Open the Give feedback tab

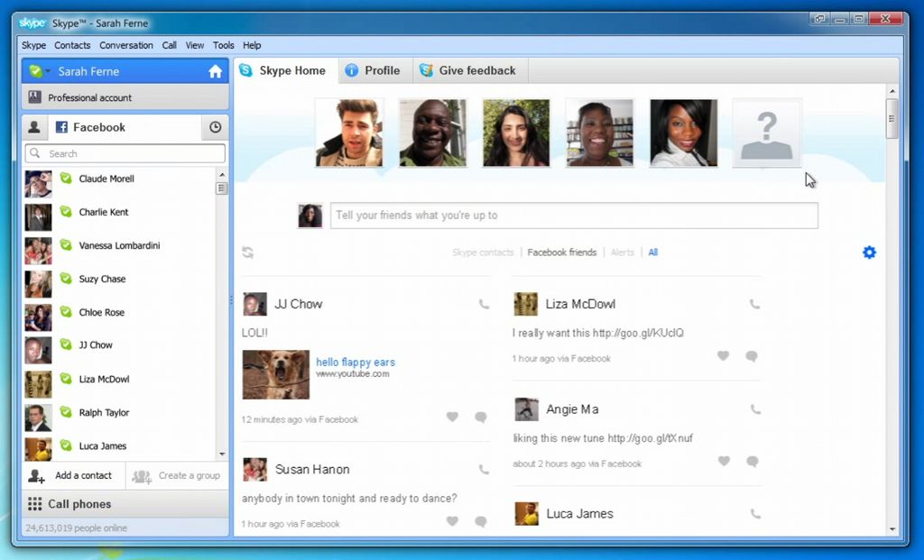[470, 70]
